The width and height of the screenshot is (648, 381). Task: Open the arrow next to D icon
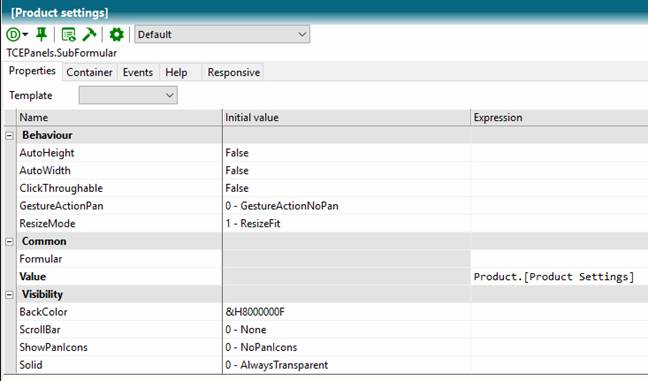(26, 34)
